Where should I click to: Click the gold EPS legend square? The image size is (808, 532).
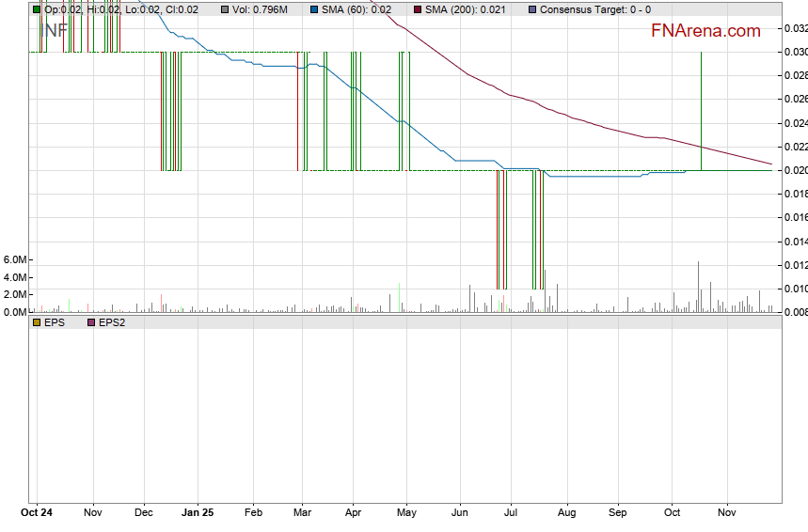pyautogui.click(x=37, y=321)
